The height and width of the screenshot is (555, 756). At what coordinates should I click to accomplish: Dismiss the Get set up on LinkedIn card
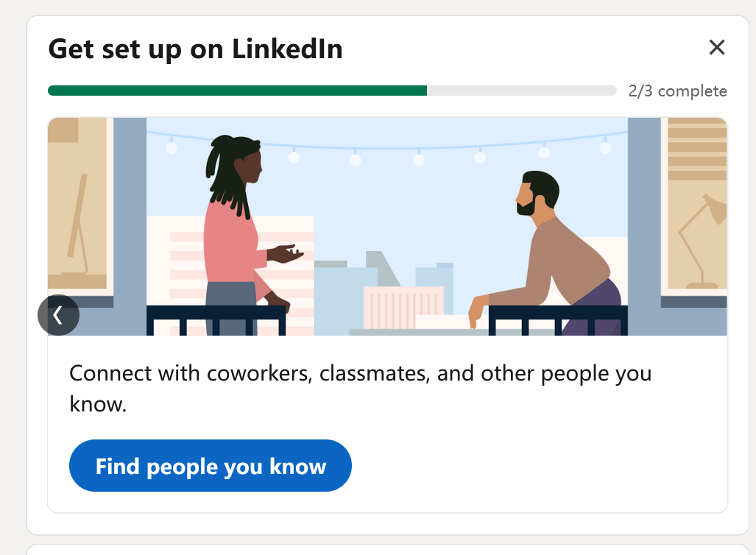pos(716,48)
